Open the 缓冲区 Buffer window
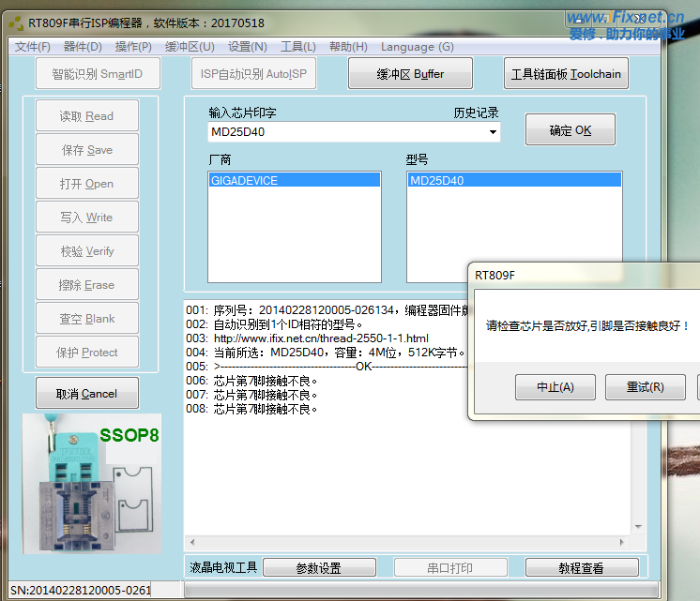The width and height of the screenshot is (700, 601). 410,74
